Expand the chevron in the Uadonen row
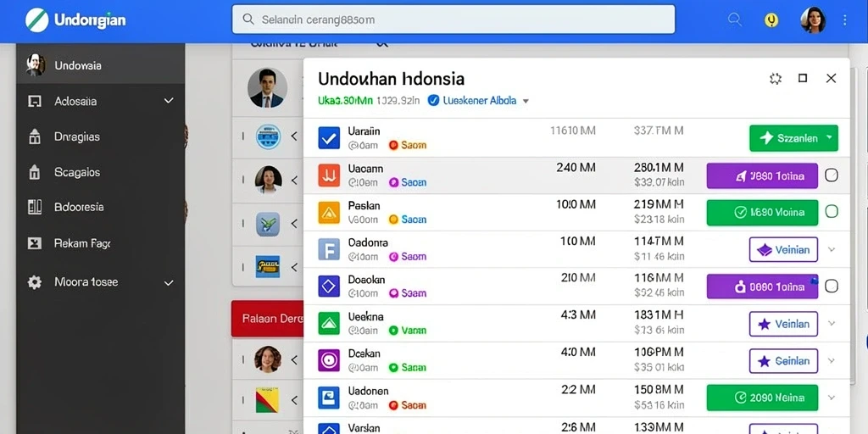This screenshot has width=868, height=434. click(x=831, y=397)
